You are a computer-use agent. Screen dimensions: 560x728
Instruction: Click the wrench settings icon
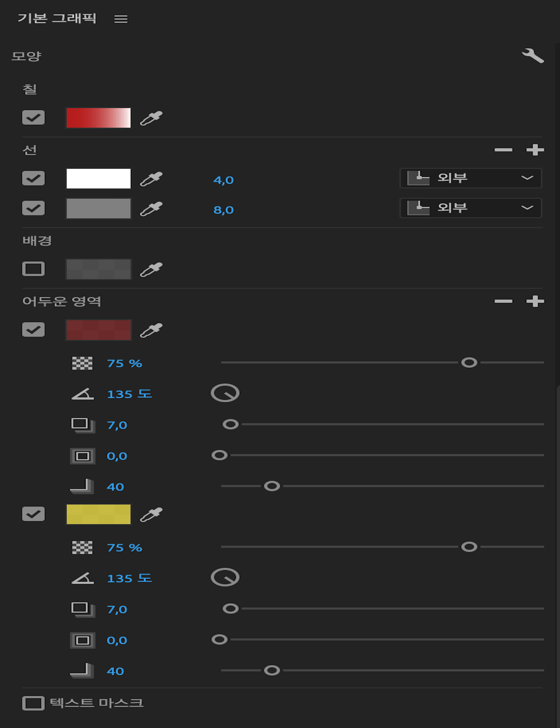pyautogui.click(x=533, y=56)
